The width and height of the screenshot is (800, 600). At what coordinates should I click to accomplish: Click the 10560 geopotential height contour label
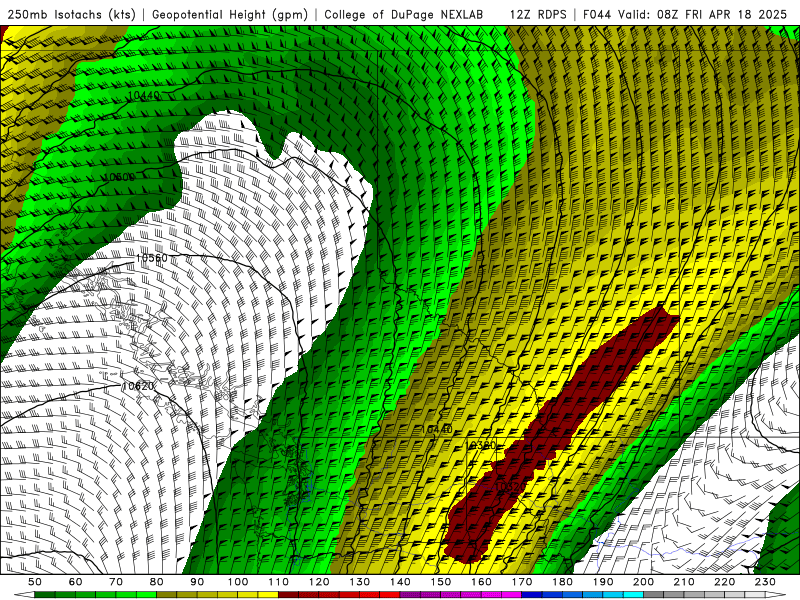tap(151, 258)
